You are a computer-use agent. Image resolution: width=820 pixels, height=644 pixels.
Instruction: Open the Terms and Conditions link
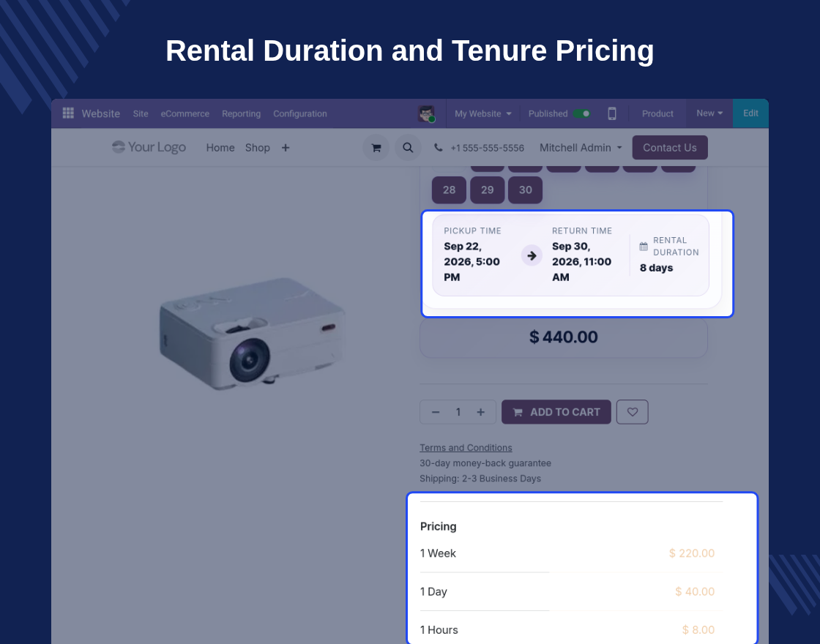tap(466, 447)
